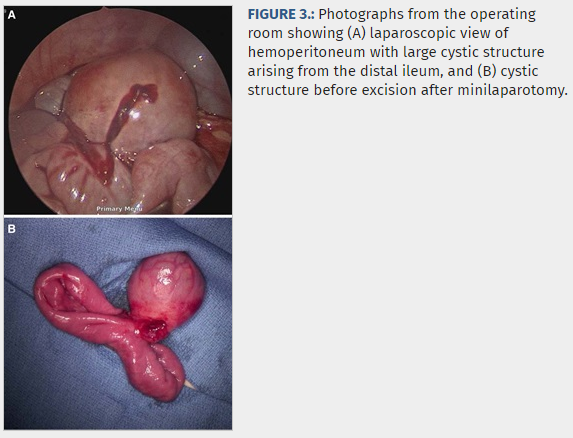Click the white "A" panel letter
The height and width of the screenshot is (438, 573).
pyautogui.click(x=12, y=15)
